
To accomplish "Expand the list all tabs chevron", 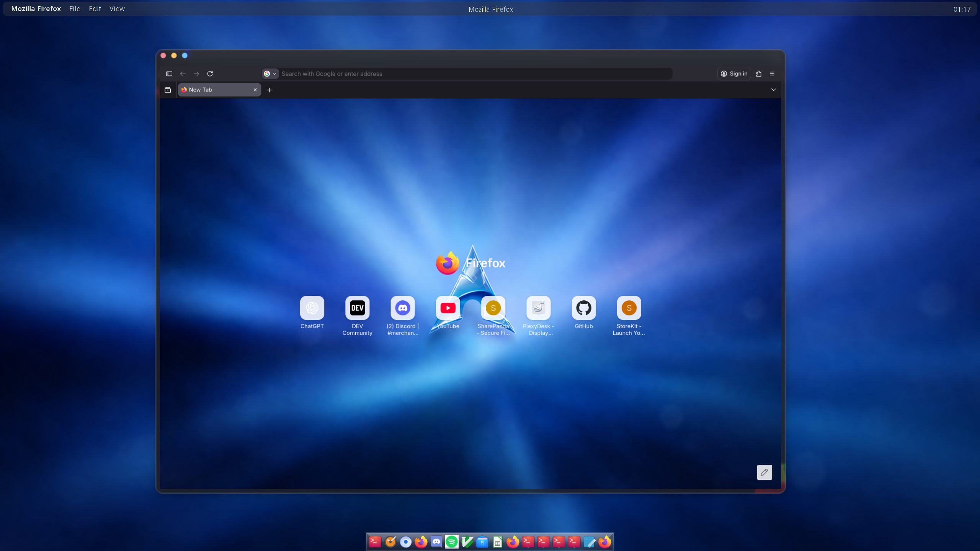I will coord(773,90).
